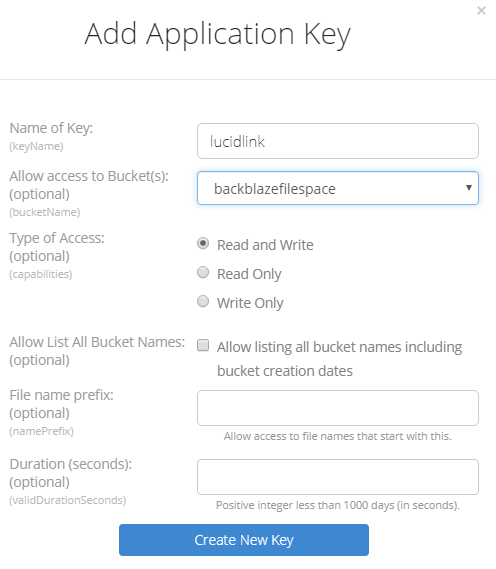This screenshot has height=569, width=496.
Task: Click the 'Read Only' option text
Action: [x=249, y=274]
